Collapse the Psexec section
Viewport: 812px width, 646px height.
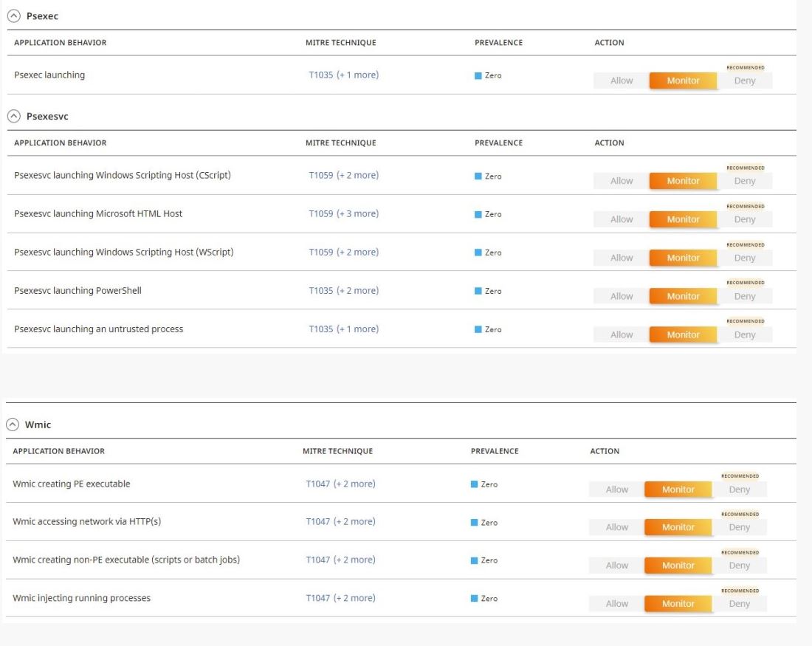[14, 16]
